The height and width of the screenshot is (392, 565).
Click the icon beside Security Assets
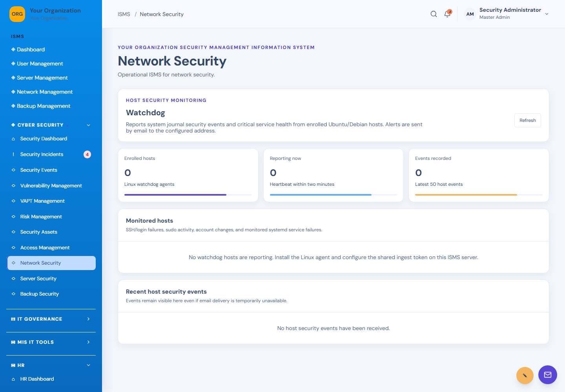(13, 232)
